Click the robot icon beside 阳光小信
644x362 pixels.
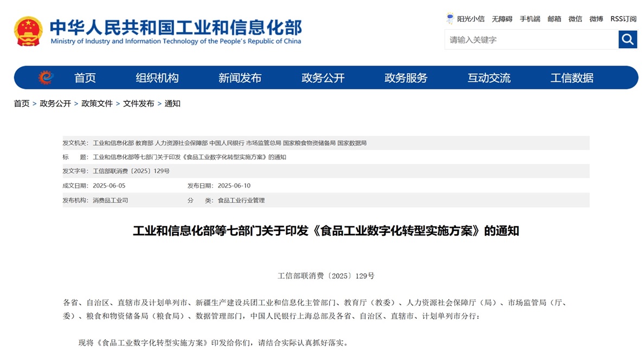point(450,18)
